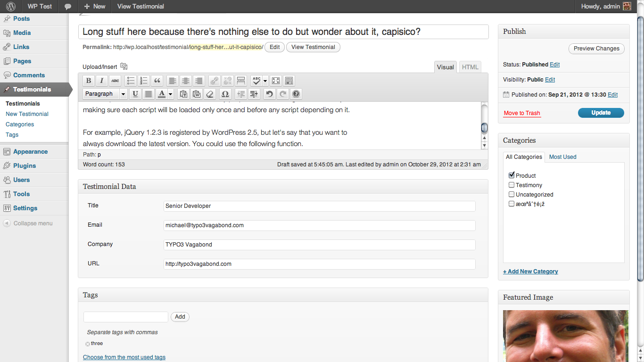
Task: Click the blue Update button
Action: click(601, 113)
